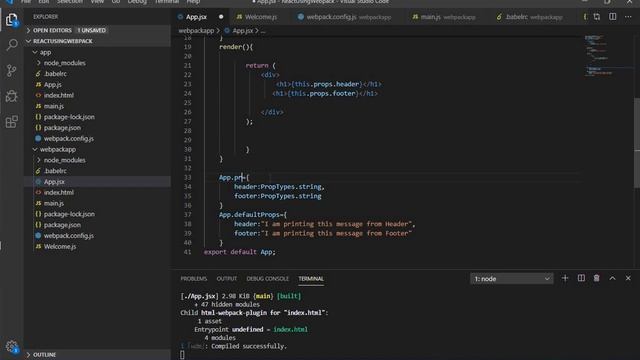Maximize the panel with the up chevron
This screenshot has width=640, height=360.
tap(612, 278)
